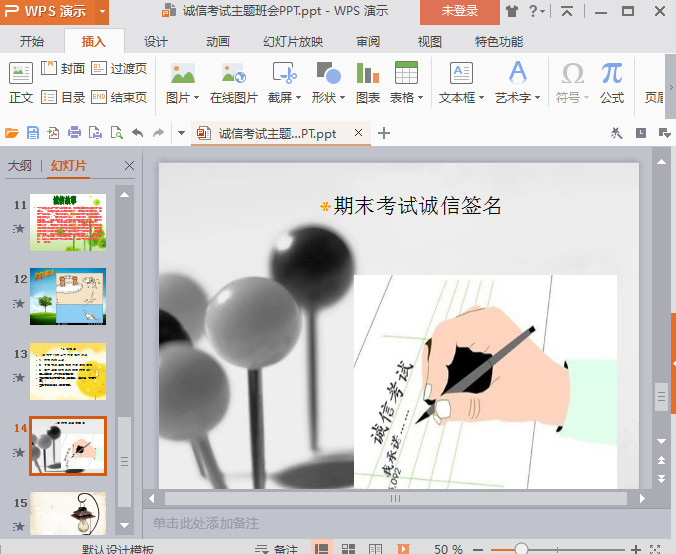Switch to slide sorter view
This screenshot has width=676, height=554.
tap(348, 548)
